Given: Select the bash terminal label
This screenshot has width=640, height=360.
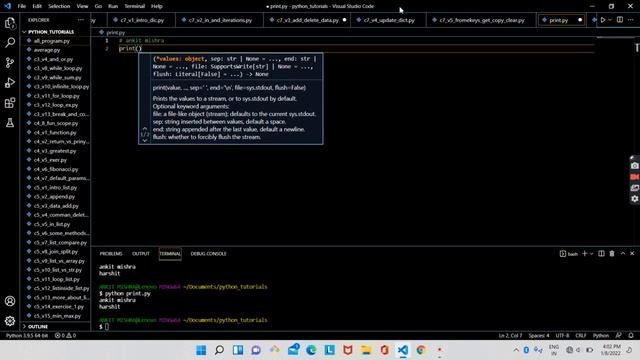Looking at the screenshot, I should 569,253.
